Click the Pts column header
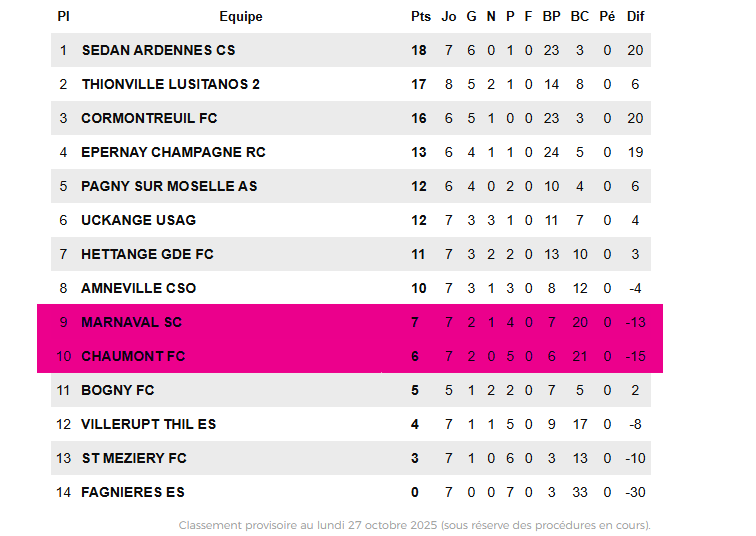The height and width of the screenshot is (536, 756). 421,16
